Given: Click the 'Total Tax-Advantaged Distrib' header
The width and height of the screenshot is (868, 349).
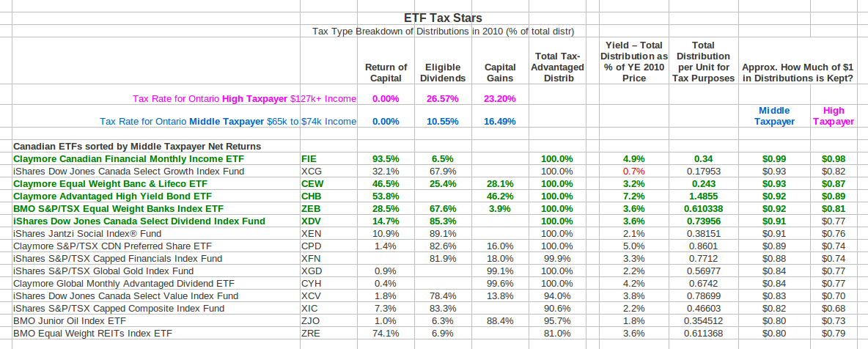Looking at the screenshot, I should (x=557, y=67).
